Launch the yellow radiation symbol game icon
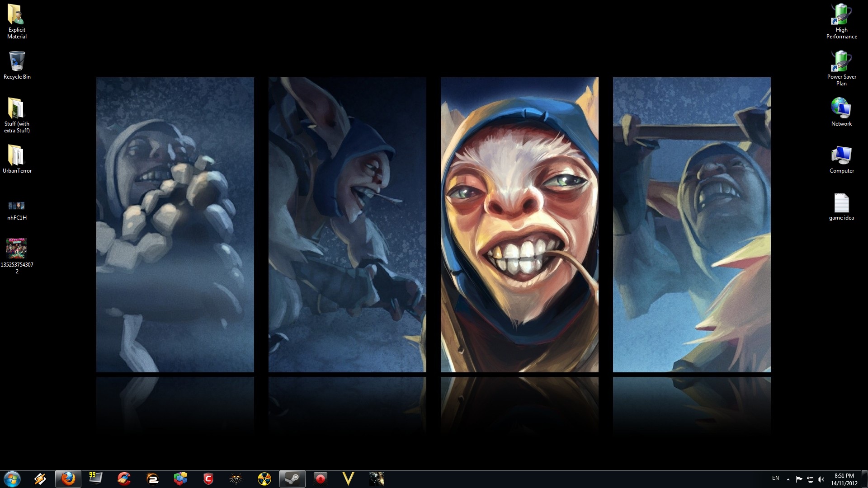This screenshot has width=868, height=488. point(264,479)
